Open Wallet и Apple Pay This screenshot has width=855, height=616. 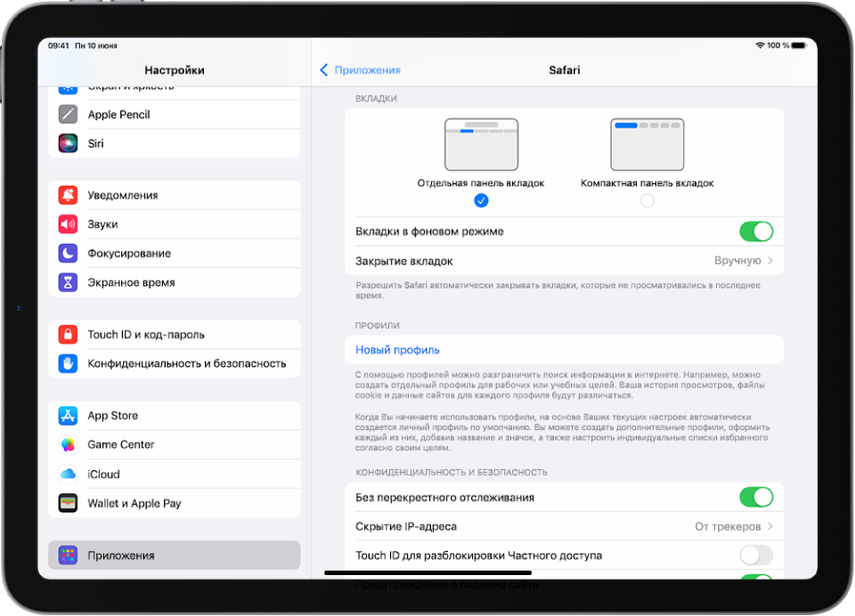pyautogui.click(x=174, y=503)
